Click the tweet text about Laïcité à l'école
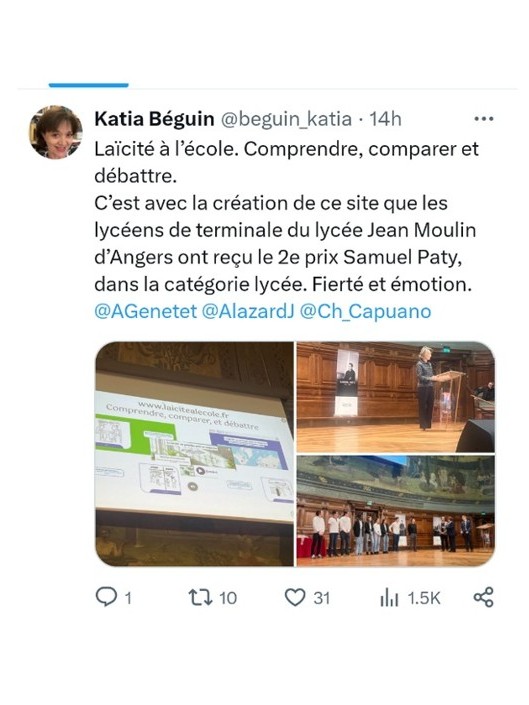Image resolution: width=529 pixels, height=705 pixels. click(286, 217)
